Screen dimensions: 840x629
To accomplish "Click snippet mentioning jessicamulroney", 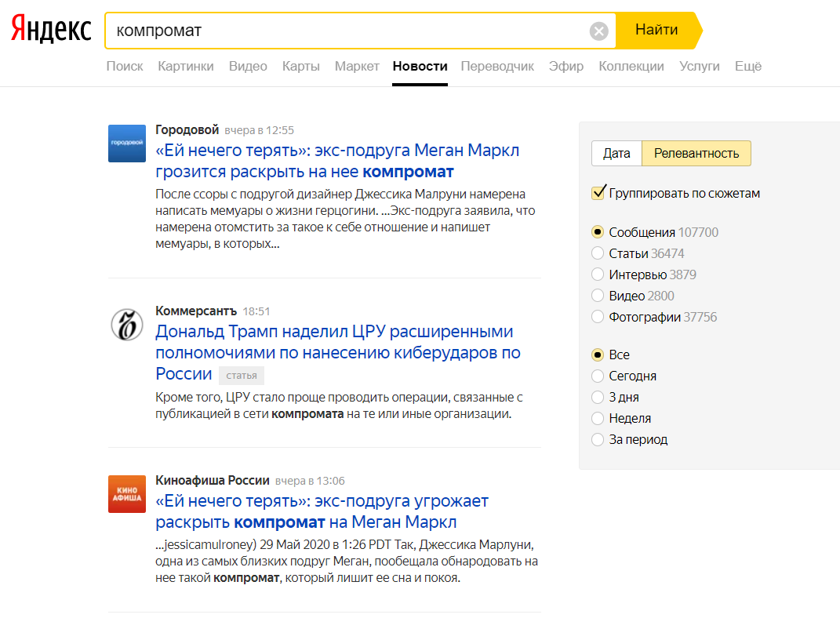I will coord(347,561).
